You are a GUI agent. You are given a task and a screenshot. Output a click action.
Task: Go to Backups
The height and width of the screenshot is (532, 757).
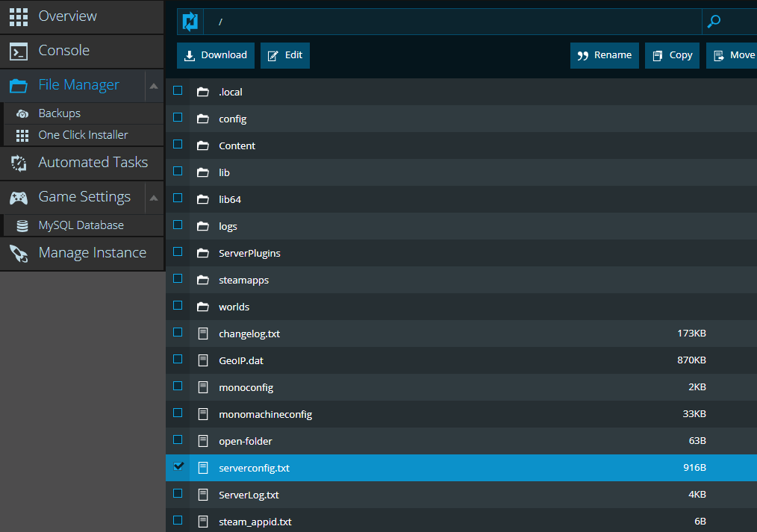click(x=84, y=114)
